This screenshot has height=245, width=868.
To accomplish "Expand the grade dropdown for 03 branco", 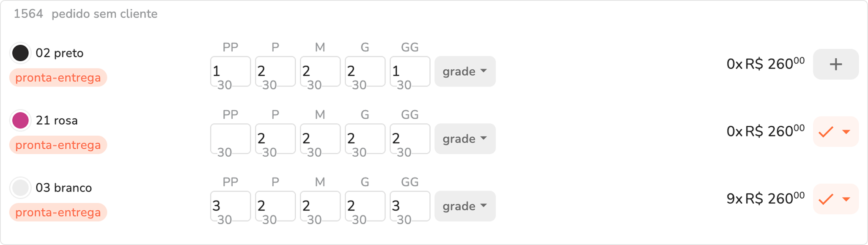I will 464,206.
